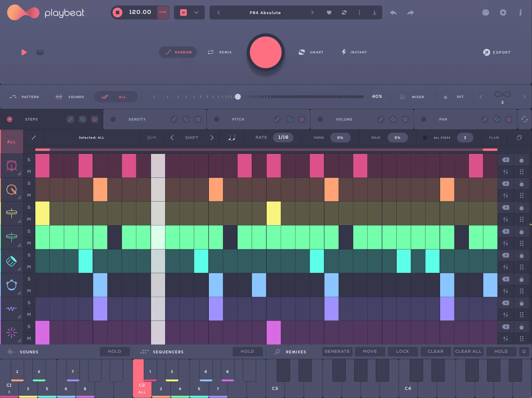Viewport: 532px width, 398px height.
Task: Click the preset download icon
Action: (x=374, y=13)
